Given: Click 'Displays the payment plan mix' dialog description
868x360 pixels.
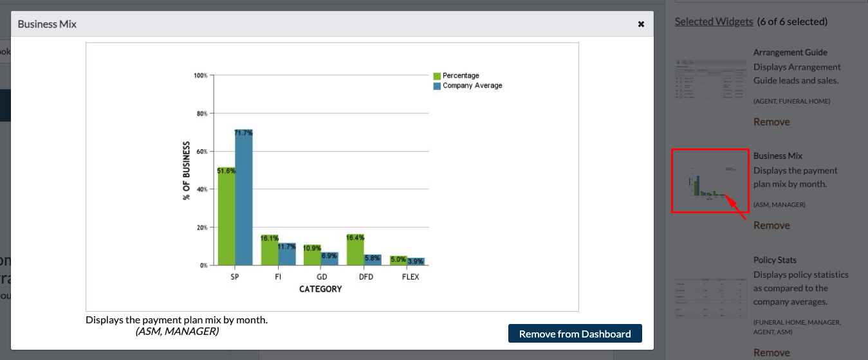Looking at the screenshot, I should tap(176, 319).
